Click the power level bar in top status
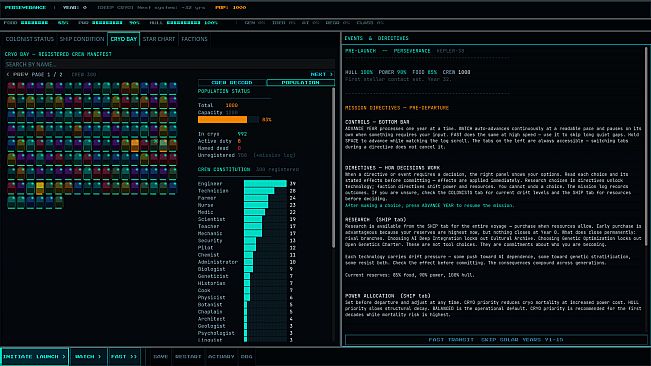Viewport: 651px width, 366px height. pyautogui.click(x=107, y=23)
